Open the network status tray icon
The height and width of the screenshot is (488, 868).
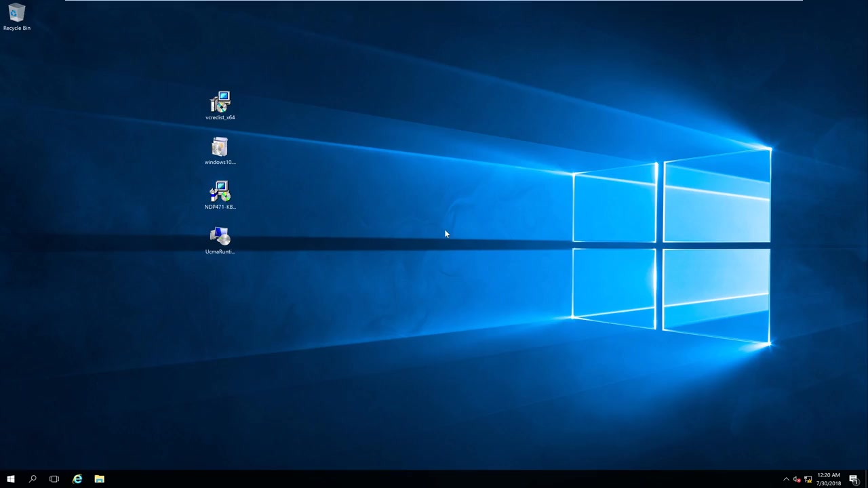click(x=808, y=479)
